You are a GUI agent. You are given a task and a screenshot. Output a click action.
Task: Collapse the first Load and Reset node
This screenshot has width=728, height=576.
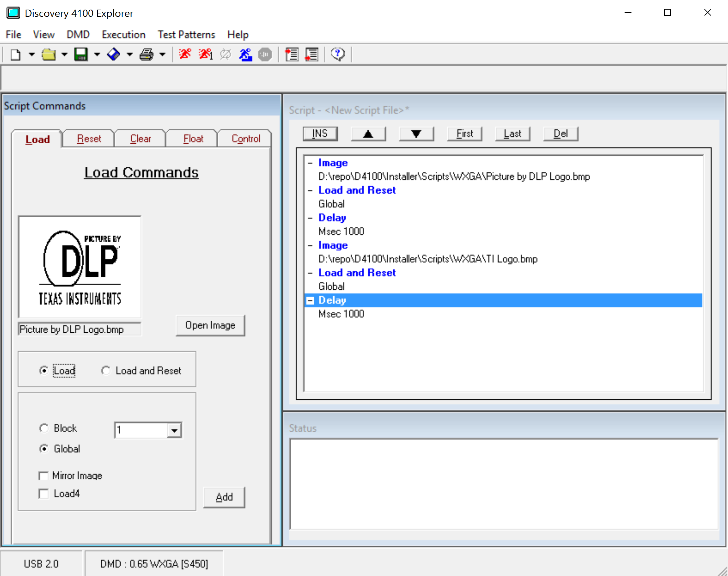pyautogui.click(x=310, y=190)
